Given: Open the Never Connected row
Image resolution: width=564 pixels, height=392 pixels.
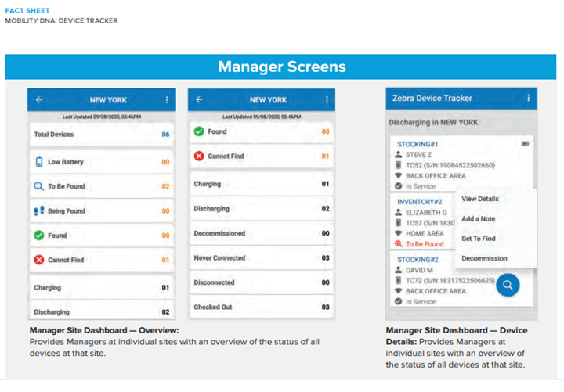Looking at the screenshot, I should pyautogui.click(x=262, y=257).
